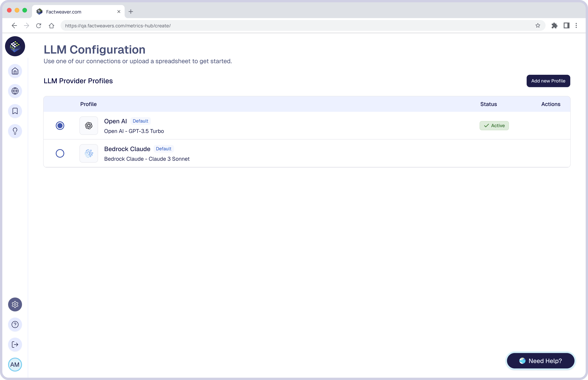Click the Default tag beside Open AI
588x380 pixels.
click(x=140, y=121)
